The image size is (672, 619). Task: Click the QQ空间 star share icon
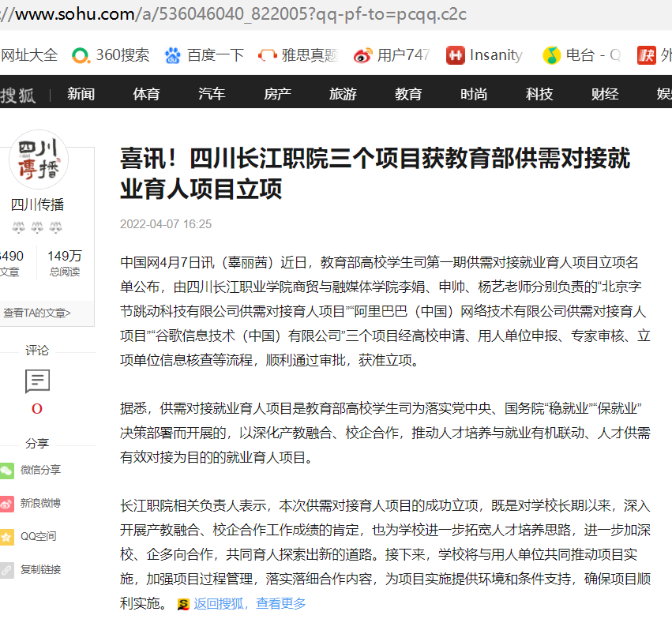click(7, 537)
